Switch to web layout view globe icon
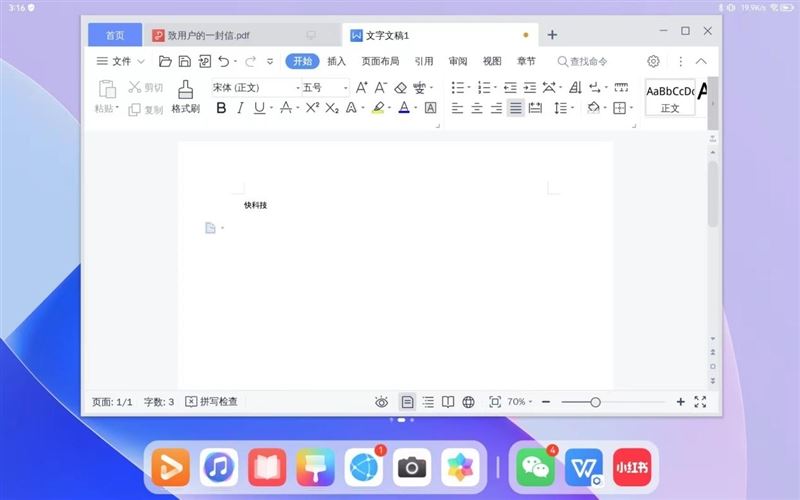800x500 pixels. (468, 402)
